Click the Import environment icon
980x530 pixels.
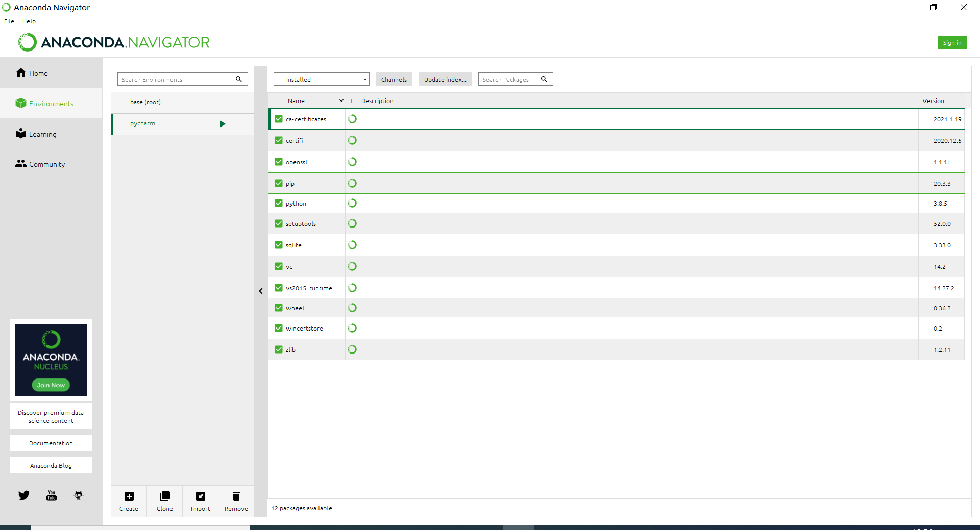pos(201,496)
